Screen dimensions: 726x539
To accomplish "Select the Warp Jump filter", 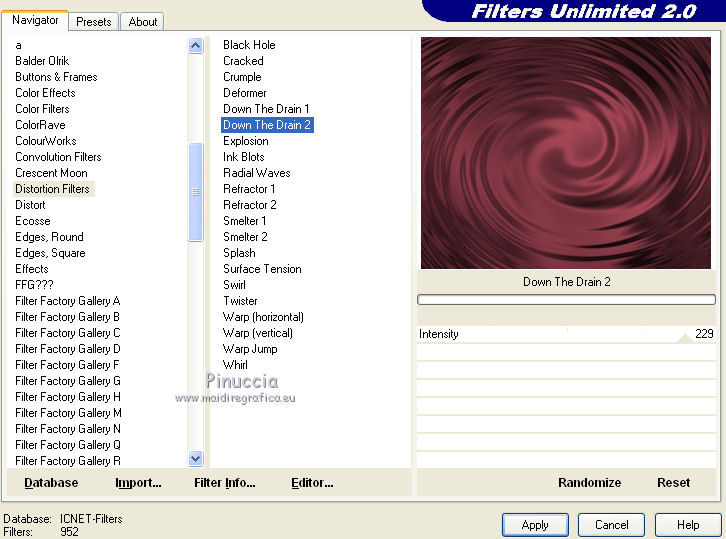I will pyautogui.click(x=250, y=349).
